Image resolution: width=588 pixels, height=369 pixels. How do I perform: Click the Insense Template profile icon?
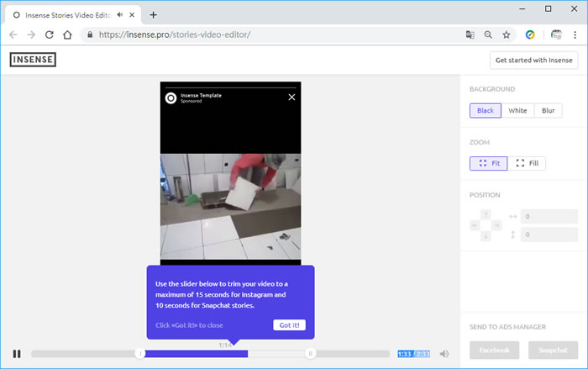click(171, 98)
